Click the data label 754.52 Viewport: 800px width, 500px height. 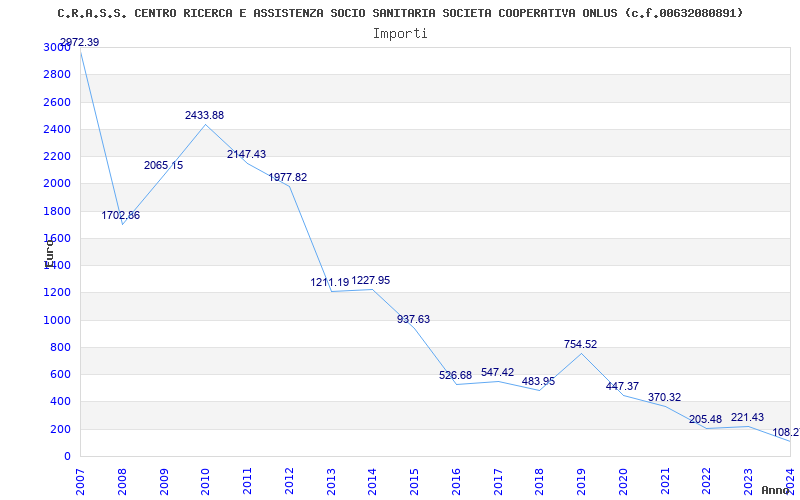tap(581, 344)
